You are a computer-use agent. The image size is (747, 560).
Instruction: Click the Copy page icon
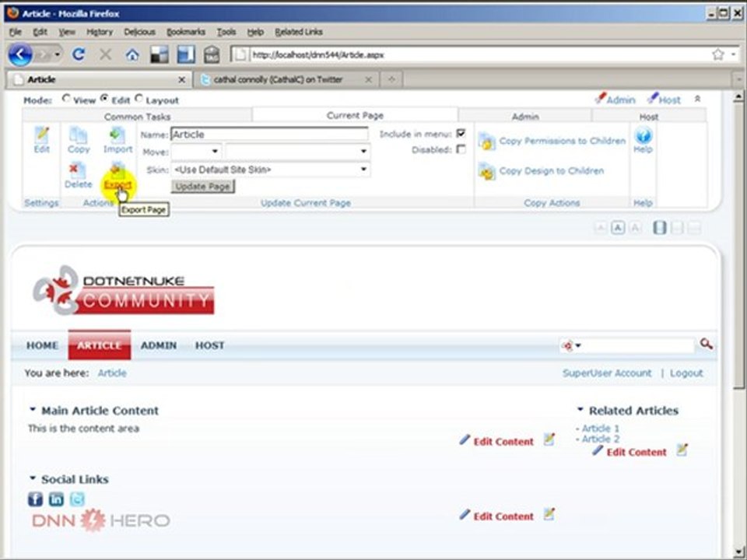click(x=78, y=135)
